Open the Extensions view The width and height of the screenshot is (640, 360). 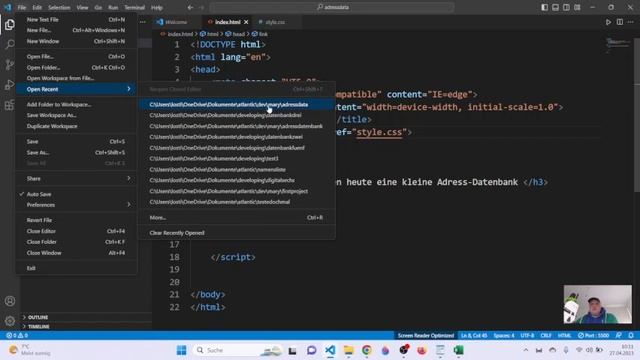(x=10, y=105)
